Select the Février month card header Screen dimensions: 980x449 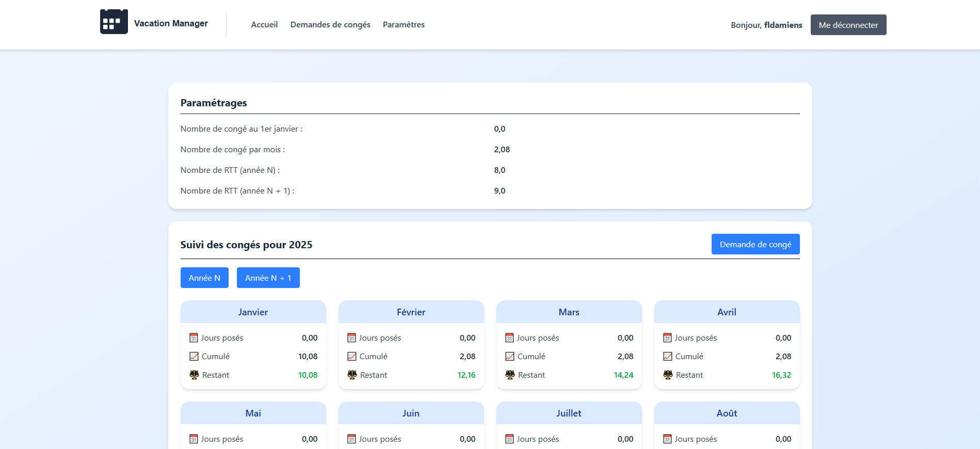pyautogui.click(x=411, y=312)
